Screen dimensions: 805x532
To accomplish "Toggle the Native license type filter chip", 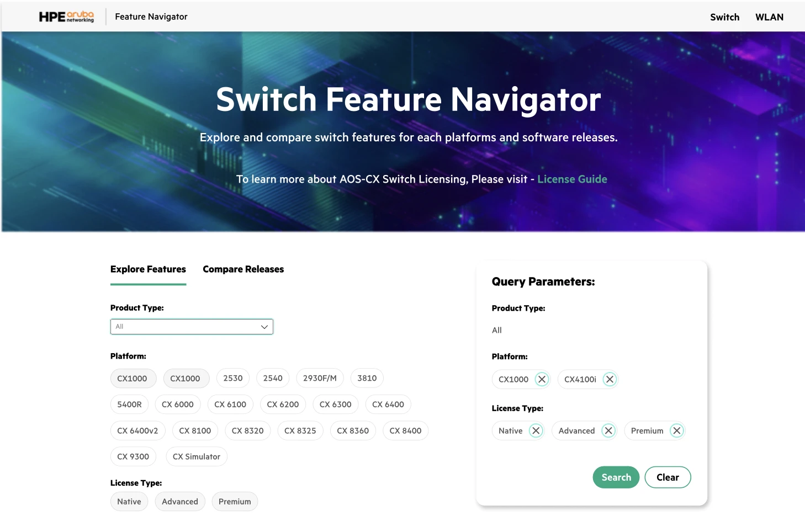I will (x=129, y=502).
